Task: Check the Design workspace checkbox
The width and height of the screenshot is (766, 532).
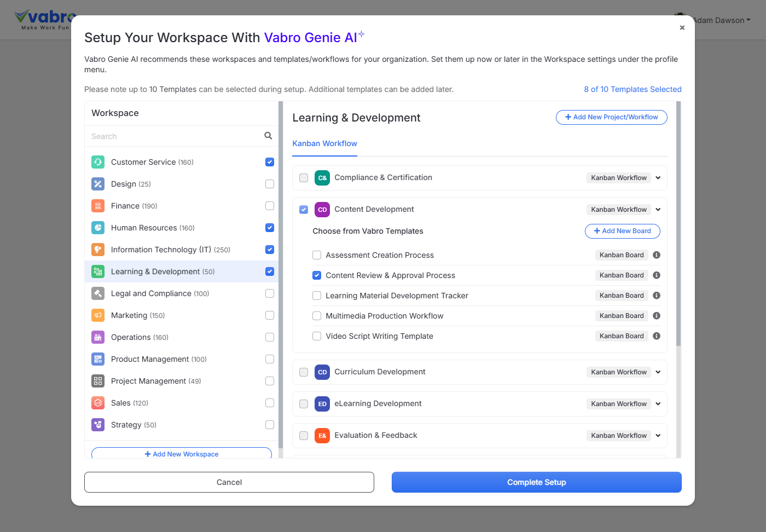Action: 270,184
